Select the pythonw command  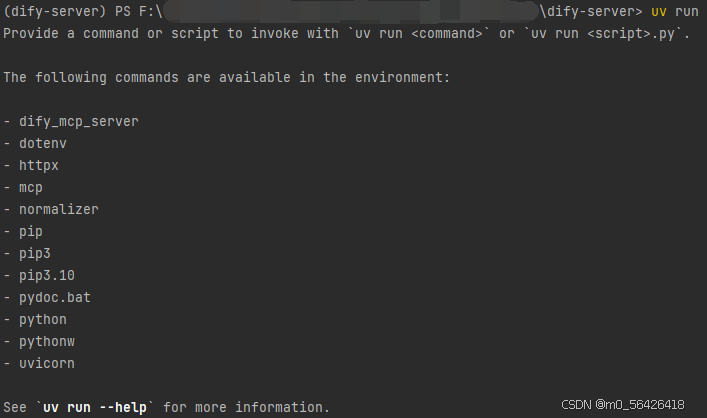(x=47, y=342)
